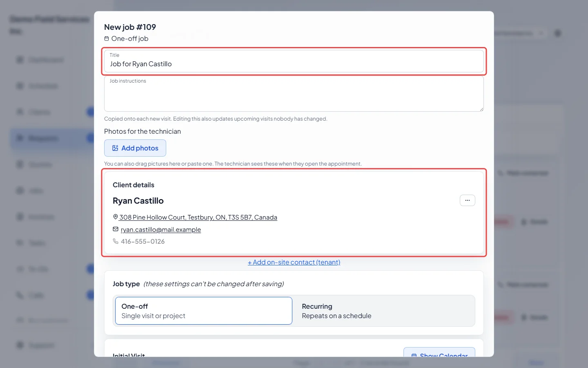Click the Add on-site contact (tenant) link
This screenshot has width=588, height=368.
pyautogui.click(x=294, y=262)
